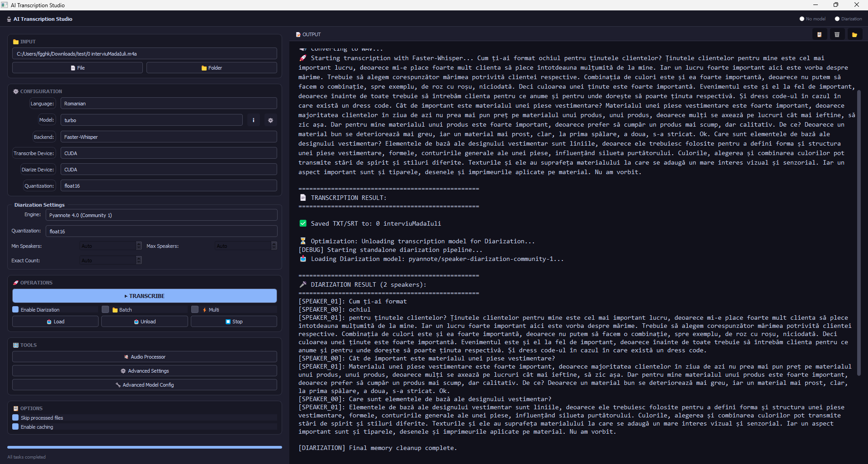Click the Max Speakers spinner arrows
Screen dimensions: 868x464
[274, 246]
